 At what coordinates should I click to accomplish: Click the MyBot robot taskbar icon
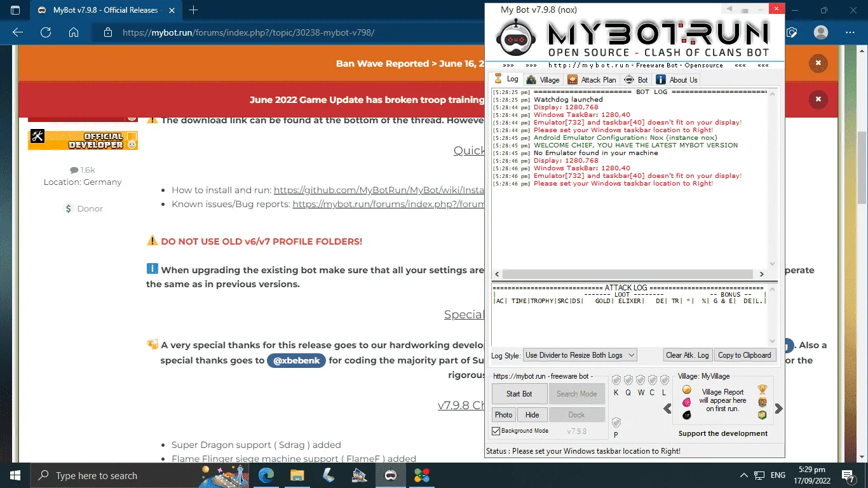390,475
